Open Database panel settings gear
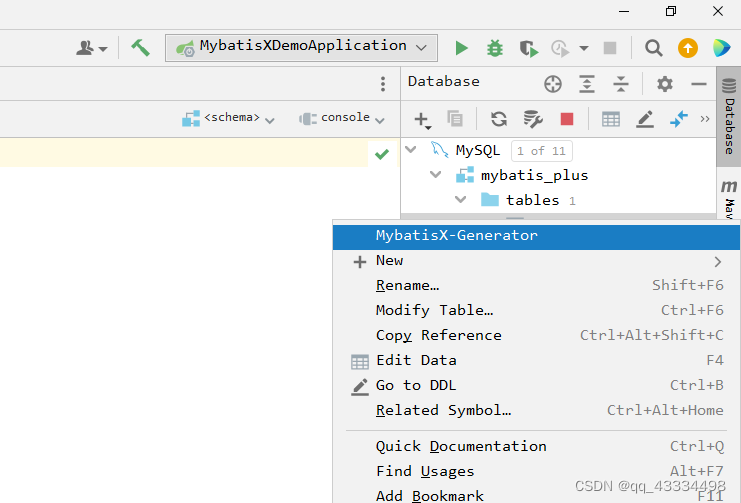 (664, 84)
